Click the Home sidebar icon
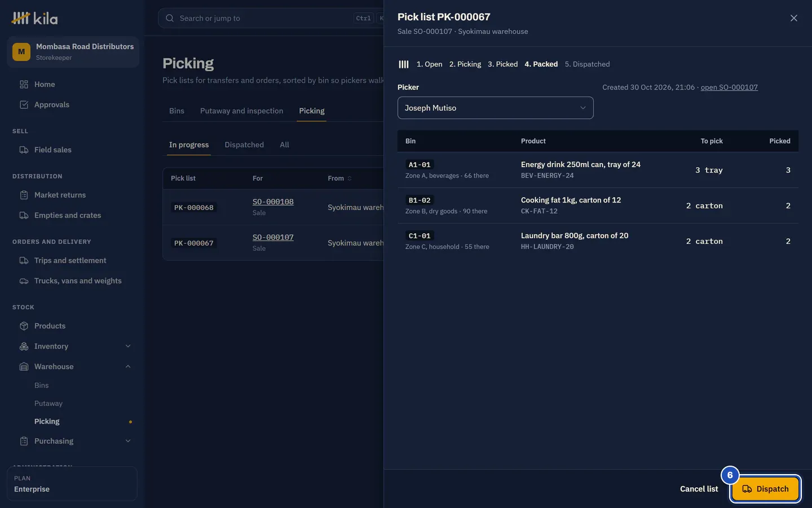The height and width of the screenshot is (508, 812). [x=24, y=85]
